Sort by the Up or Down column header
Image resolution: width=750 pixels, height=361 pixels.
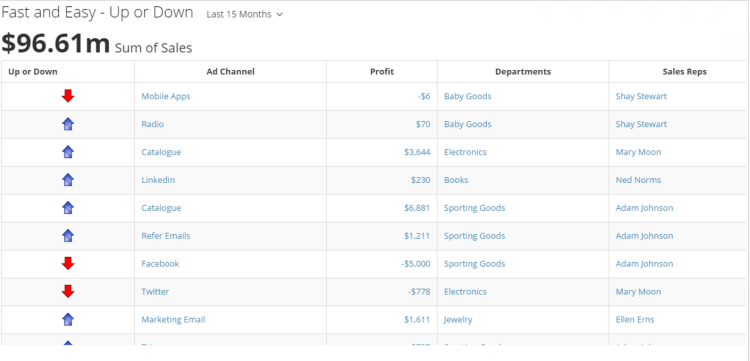33,72
